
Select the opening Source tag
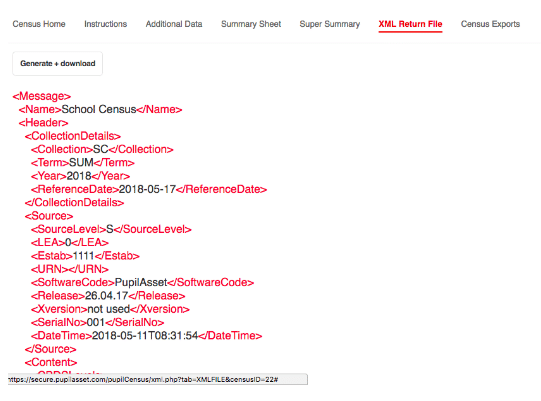tap(49, 216)
